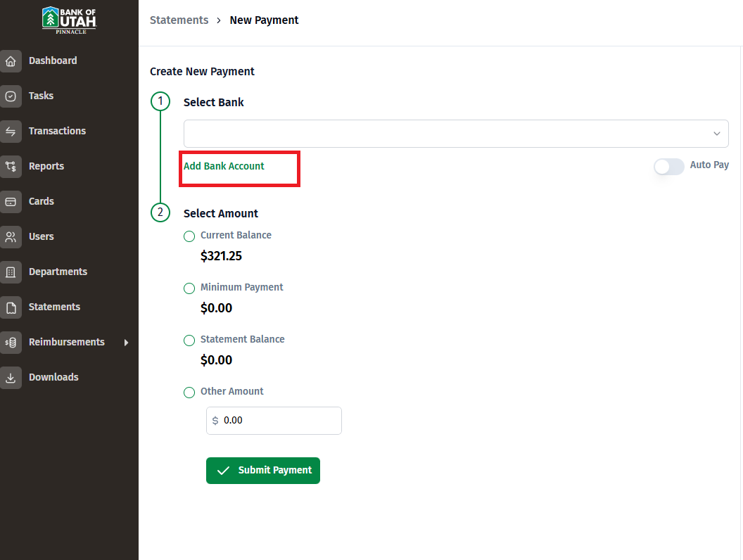Click the Reports icon in sidebar

11,167
